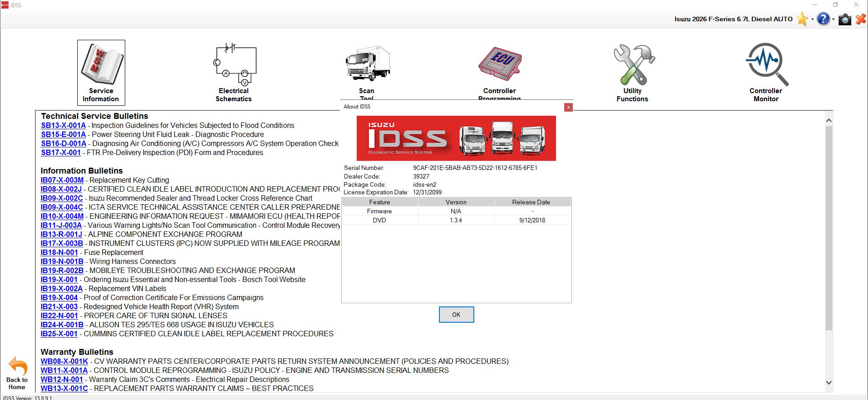The height and width of the screenshot is (400, 868).
Task: Open IB19-X-002A Replacement VIN Labels
Action: [61, 288]
